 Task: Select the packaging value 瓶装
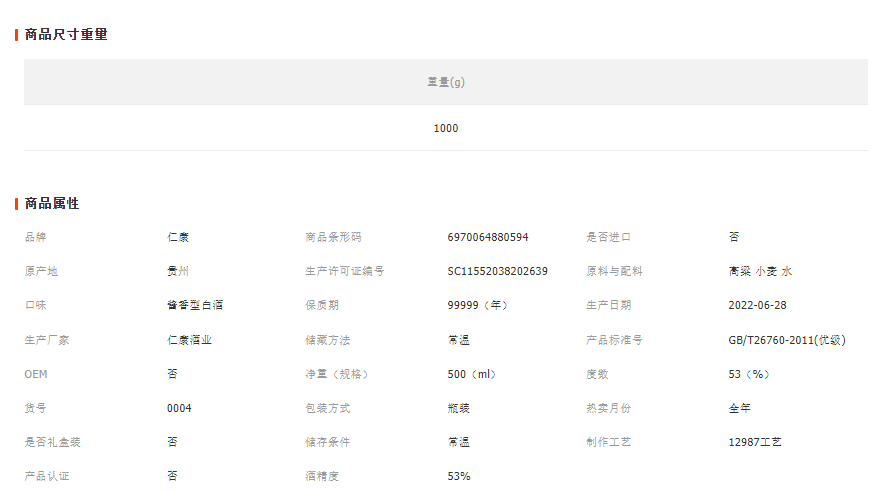pos(458,408)
